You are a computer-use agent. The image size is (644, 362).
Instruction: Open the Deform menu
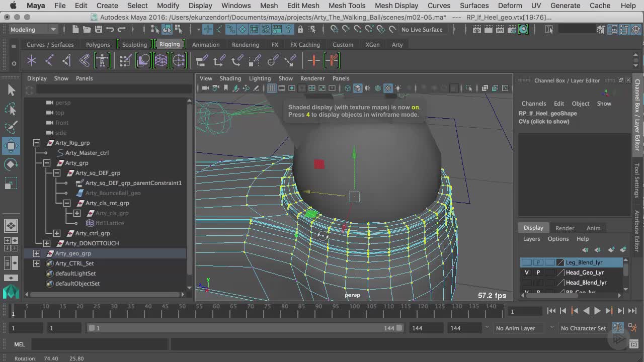point(510,6)
